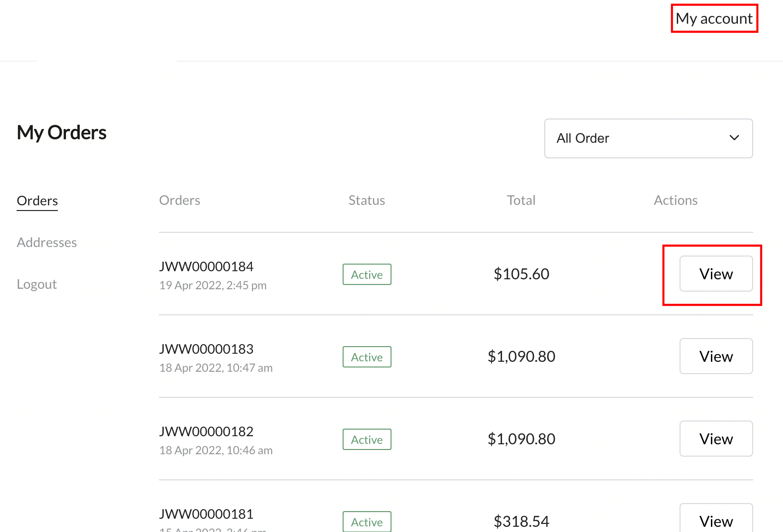View order JWW00000182 details

point(716,439)
